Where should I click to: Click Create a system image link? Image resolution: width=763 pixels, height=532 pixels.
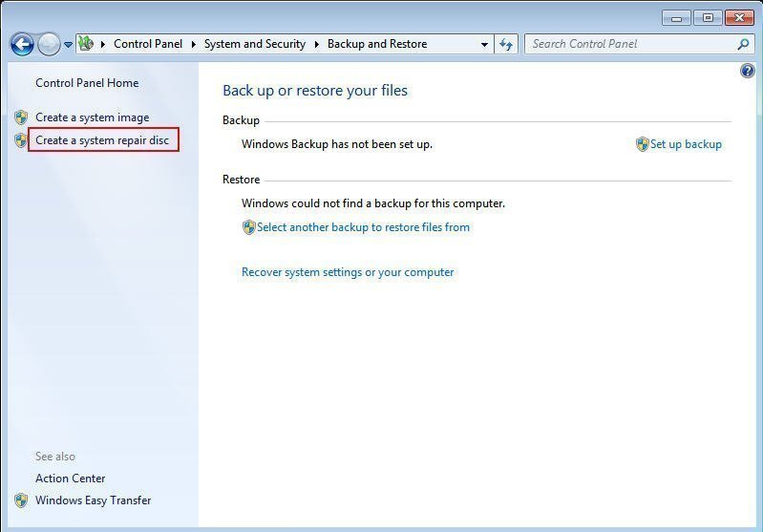93,117
